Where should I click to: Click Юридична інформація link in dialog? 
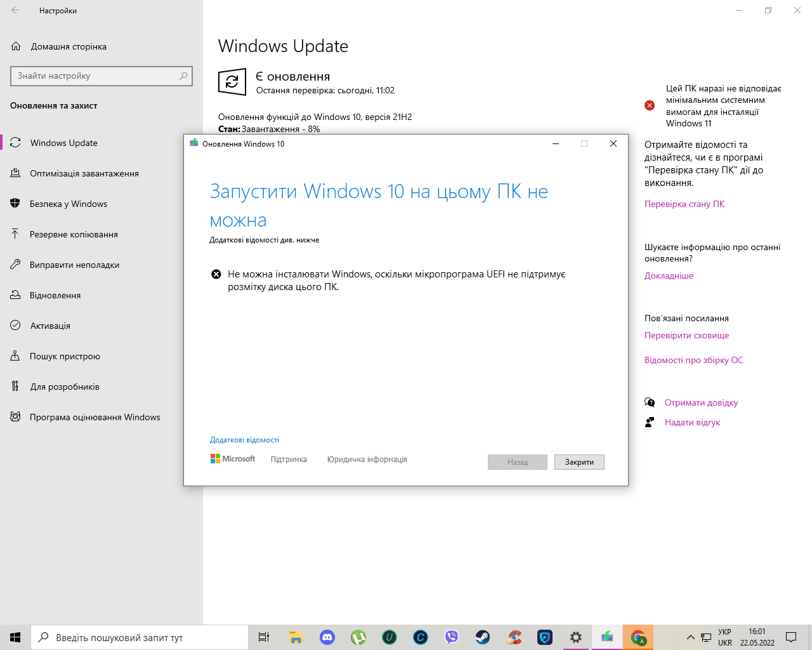367,460
